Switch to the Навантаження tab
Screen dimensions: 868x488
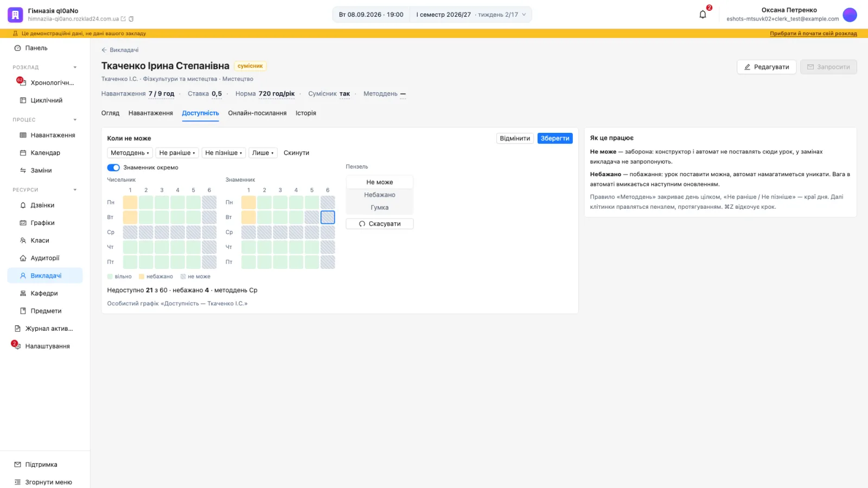coord(151,113)
